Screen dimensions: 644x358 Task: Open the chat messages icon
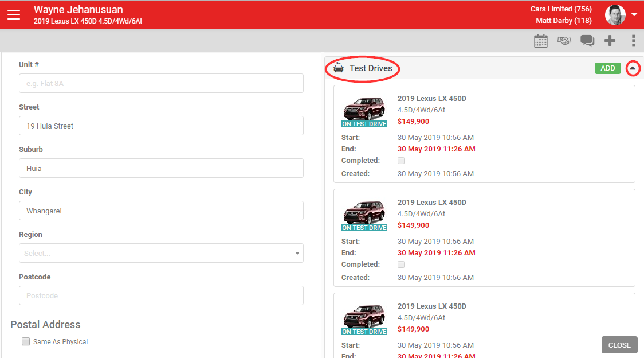pyautogui.click(x=587, y=41)
